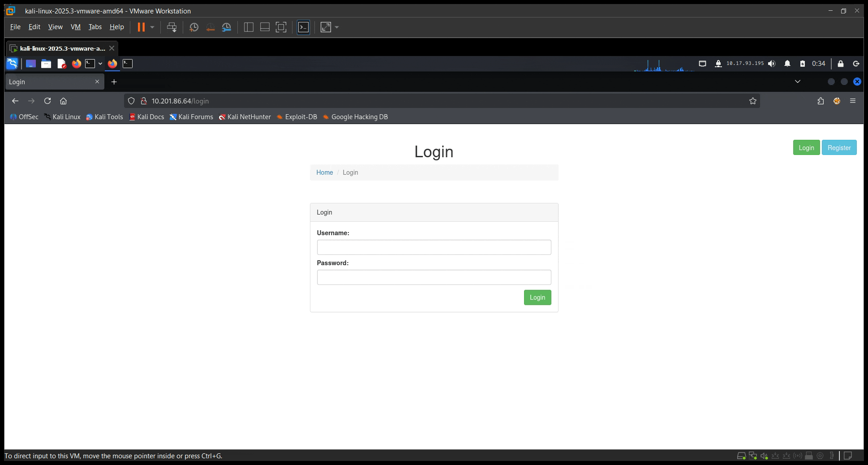Open Firefox extensions puzzle icon
This screenshot has width=868, height=465.
click(x=821, y=101)
